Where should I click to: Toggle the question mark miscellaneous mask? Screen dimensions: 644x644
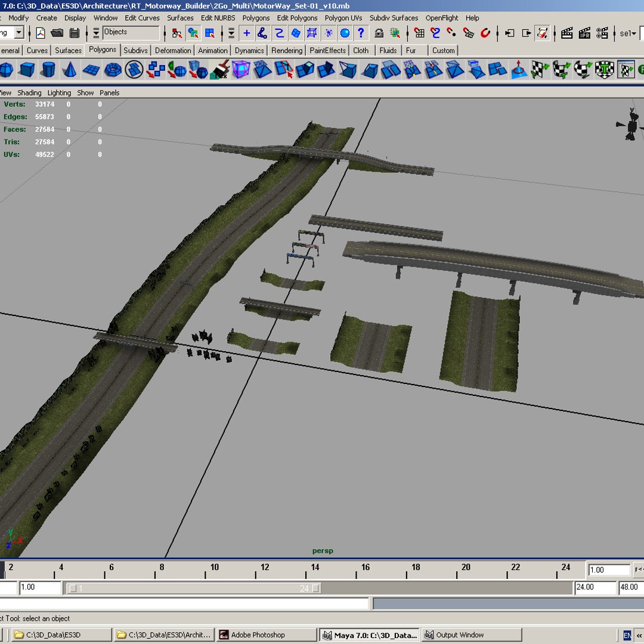361,33
